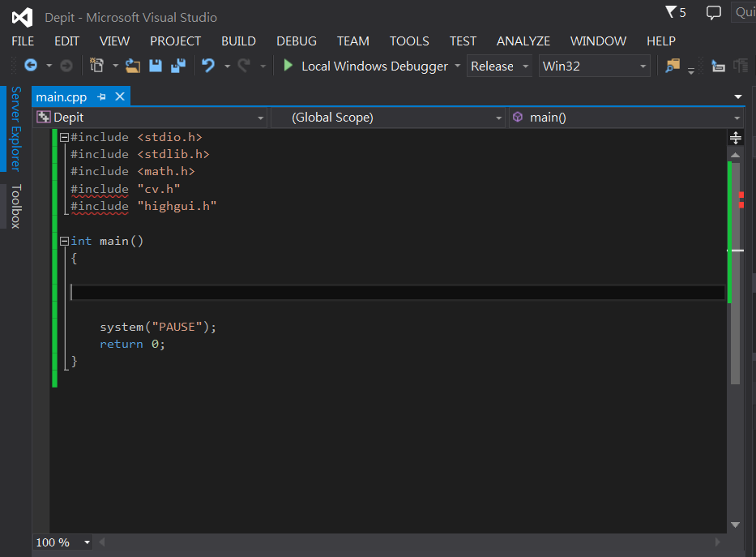The image size is (756, 557).
Task: Send feedback via the speech bubble icon
Action: [712, 12]
